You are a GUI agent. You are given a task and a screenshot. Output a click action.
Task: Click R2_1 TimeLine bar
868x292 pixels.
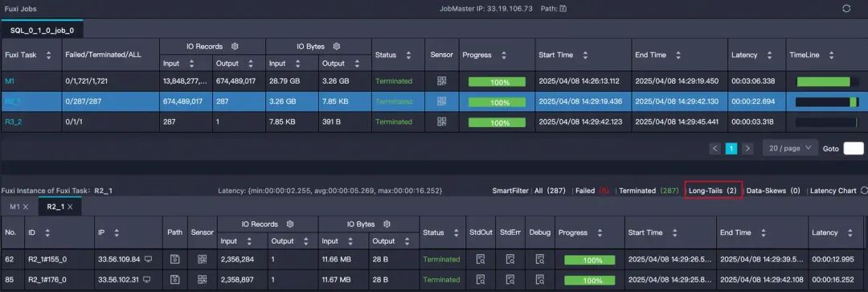(826, 102)
